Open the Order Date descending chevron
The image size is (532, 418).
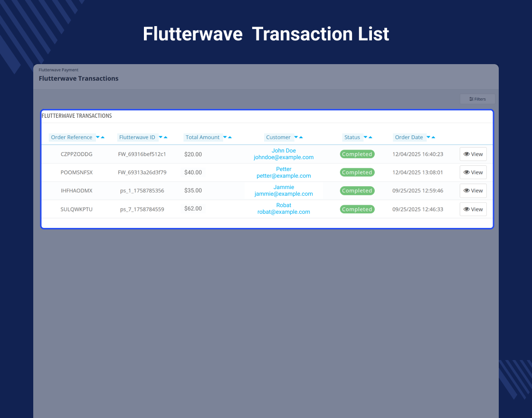point(428,137)
